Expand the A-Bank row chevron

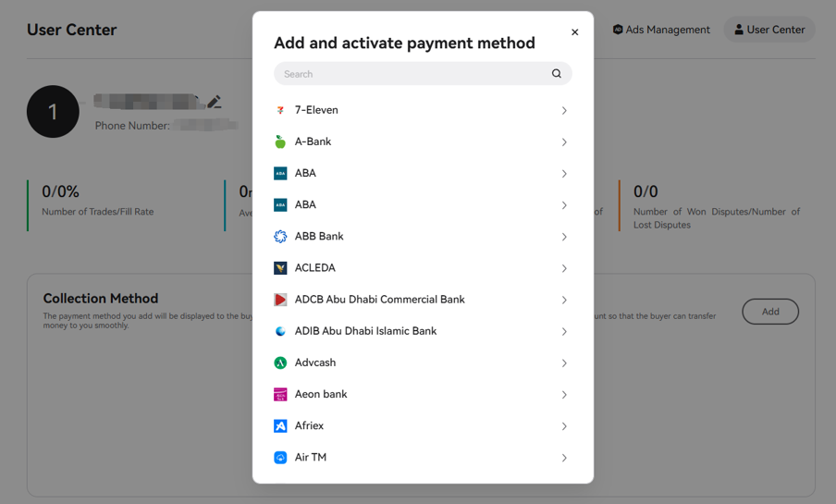pyautogui.click(x=564, y=141)
